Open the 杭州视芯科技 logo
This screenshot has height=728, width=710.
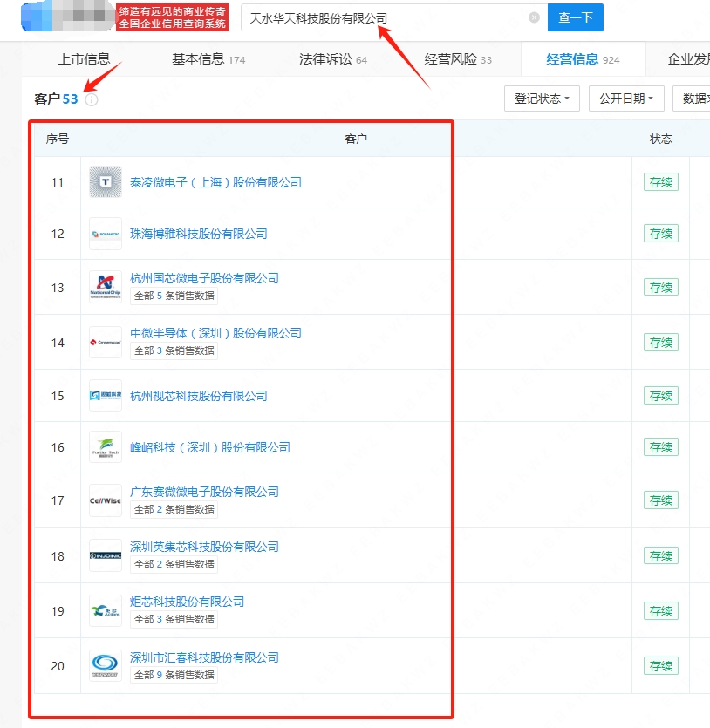pos(106,396)
